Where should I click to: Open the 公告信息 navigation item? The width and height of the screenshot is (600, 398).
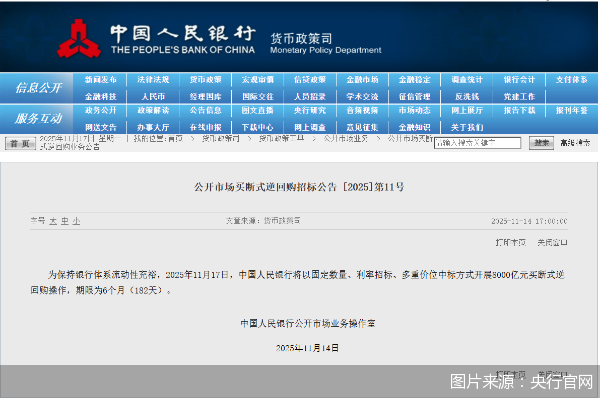pyautogui.click(x=205, y=110)
